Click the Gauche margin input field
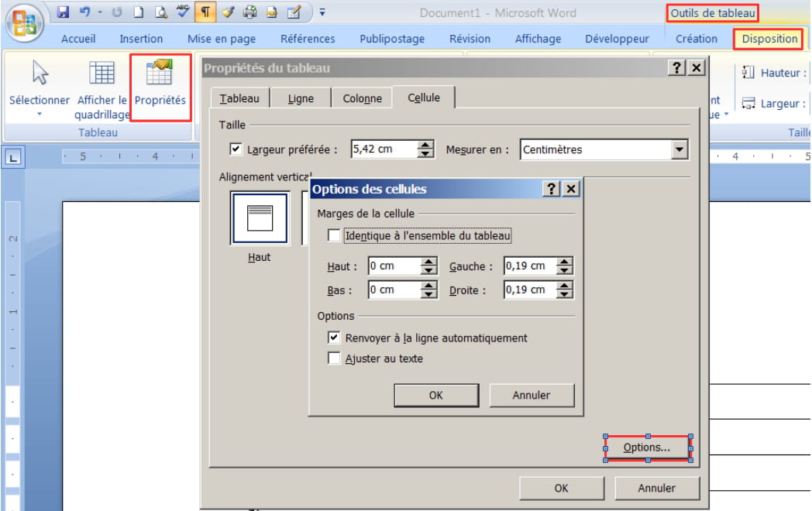Viewport: 812px width, 511px height. pos(530,266)
